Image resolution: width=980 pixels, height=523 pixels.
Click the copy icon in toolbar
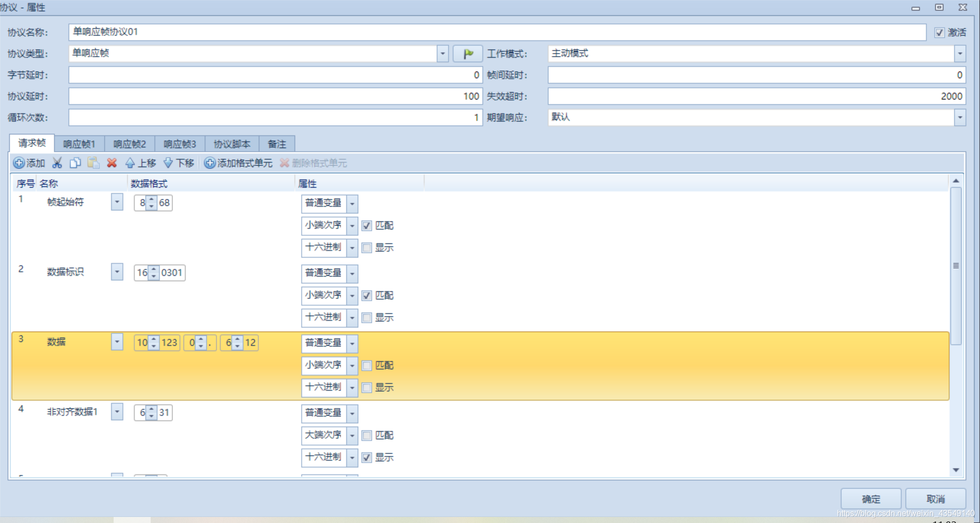click(x=75, y=163)
